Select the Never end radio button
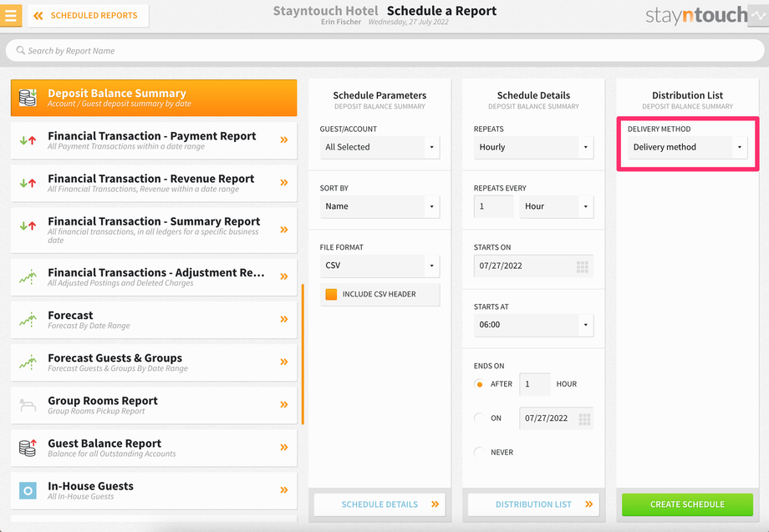Image resolution: width=769 pixels, height=532 pixels. 480,452
